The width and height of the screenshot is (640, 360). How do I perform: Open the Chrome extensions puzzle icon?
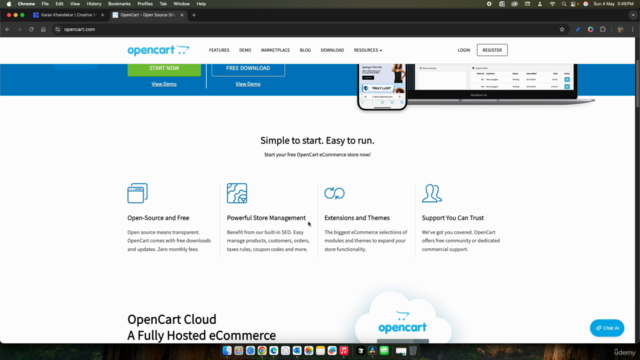[603, 29]
